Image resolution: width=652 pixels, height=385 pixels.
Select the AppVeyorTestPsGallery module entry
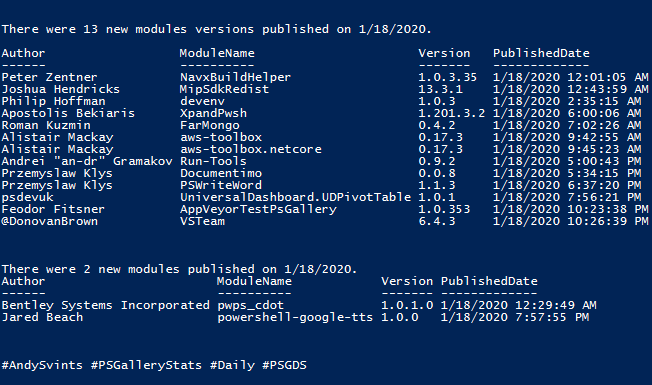258,209
